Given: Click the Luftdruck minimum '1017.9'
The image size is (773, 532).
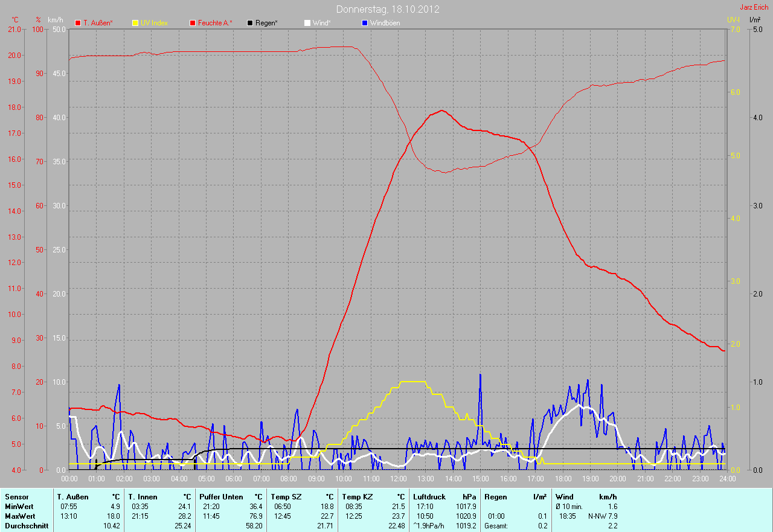Looking at the screenshot, I should pos(467,507).
